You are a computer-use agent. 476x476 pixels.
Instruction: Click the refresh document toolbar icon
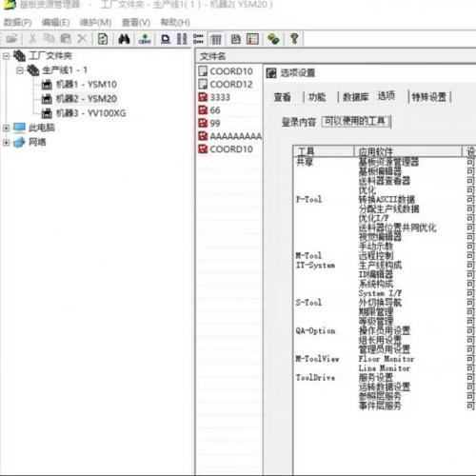[x=103, y=39]
